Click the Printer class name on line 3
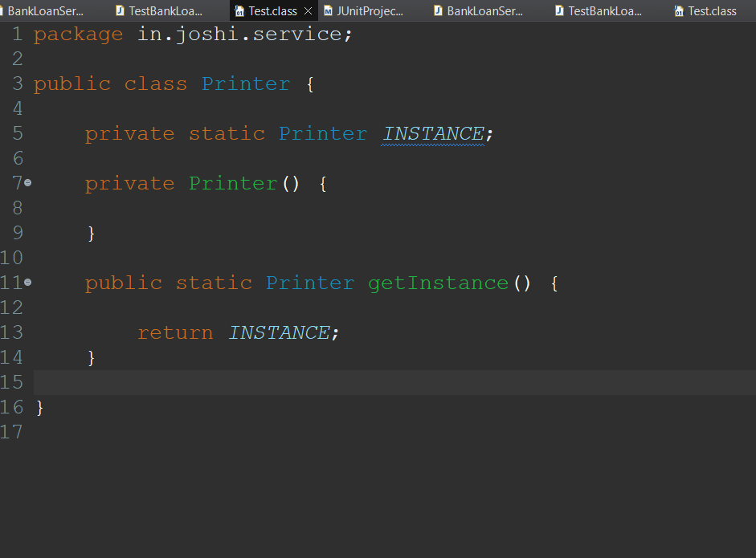The width and height of the screenshot is (756, 558). coord(246,83)
